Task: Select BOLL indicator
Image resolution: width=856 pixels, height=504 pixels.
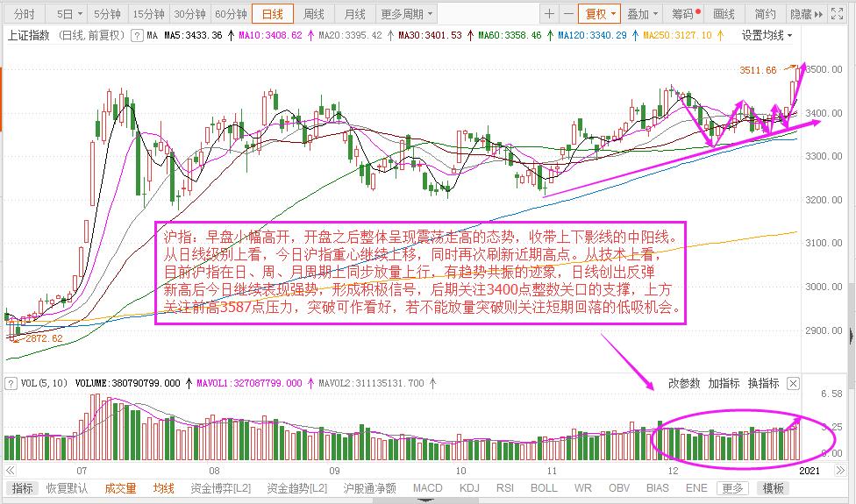Action: click(x=544, y=488)
